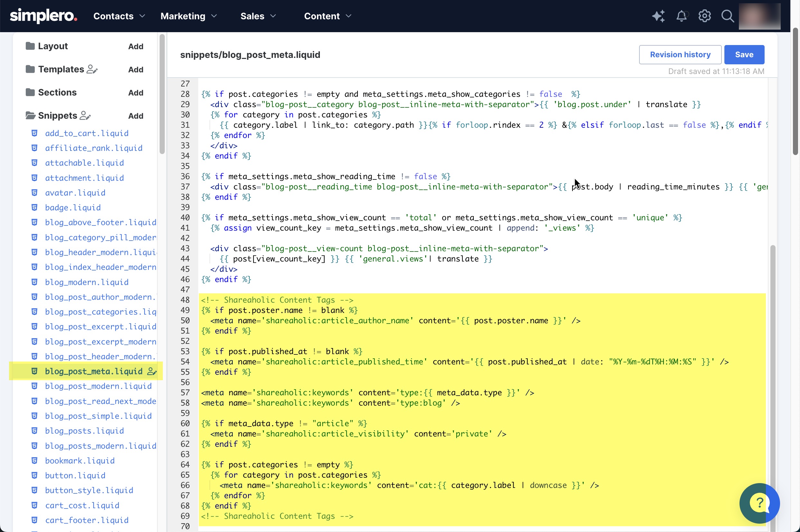Open the AI sparkle assistant icon
Viewport: 800px width, 532px height.
point(658,16)
